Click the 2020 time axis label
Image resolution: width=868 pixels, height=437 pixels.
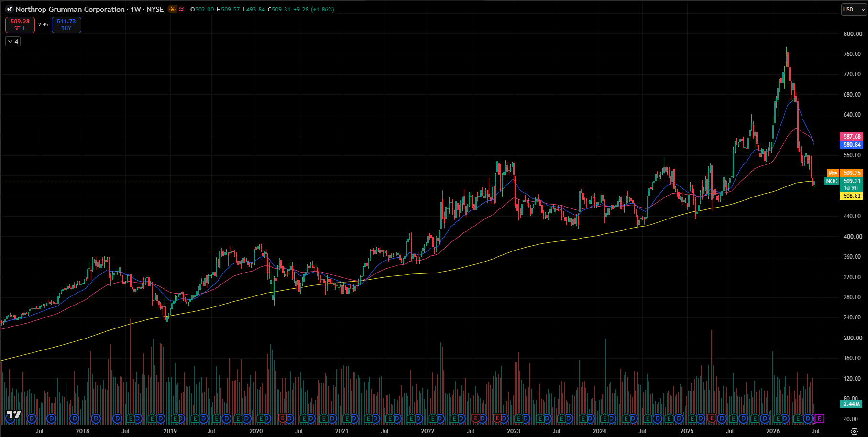[256, 431]
